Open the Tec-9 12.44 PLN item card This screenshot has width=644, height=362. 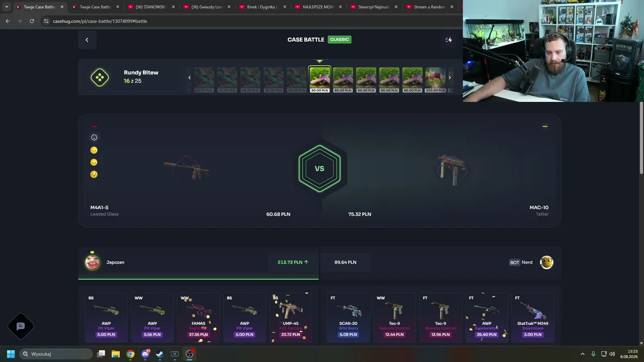click(x=394, y=317)
